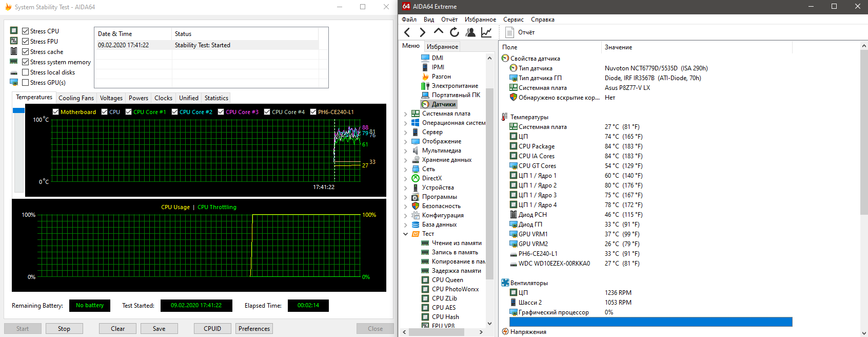Open Файл menu in AIDA64 Extreme
Screen dimensions: 868x337
(409, 20)
